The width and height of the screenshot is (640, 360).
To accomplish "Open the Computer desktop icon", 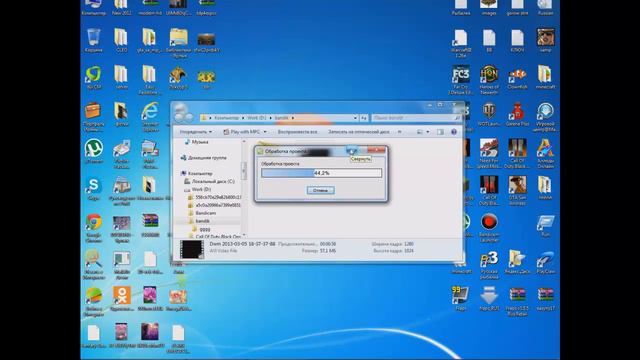I will [93, 7].
